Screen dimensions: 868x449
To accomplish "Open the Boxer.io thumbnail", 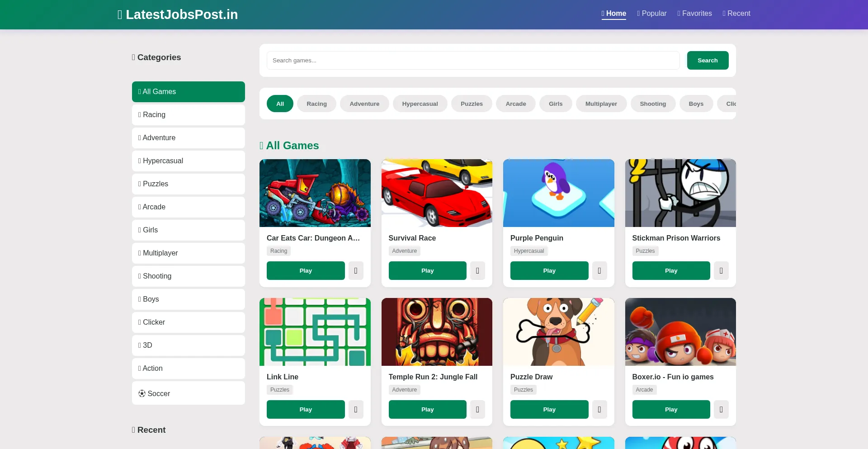I will [x=680, y=332].
